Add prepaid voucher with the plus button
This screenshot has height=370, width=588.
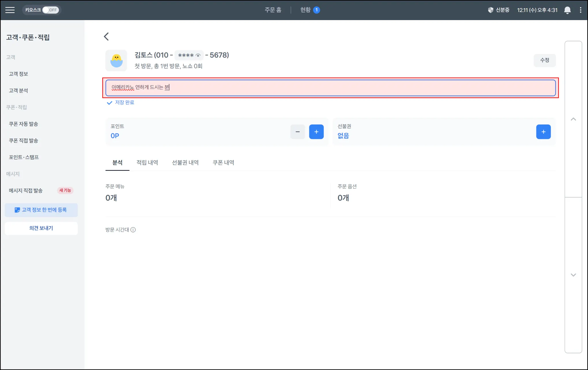click(x=543, y=132)
